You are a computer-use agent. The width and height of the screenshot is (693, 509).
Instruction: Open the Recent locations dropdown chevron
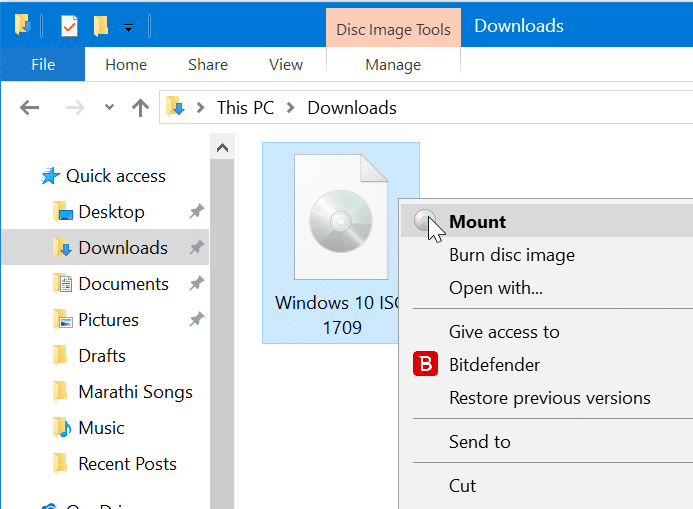click(x=109, y=108)
